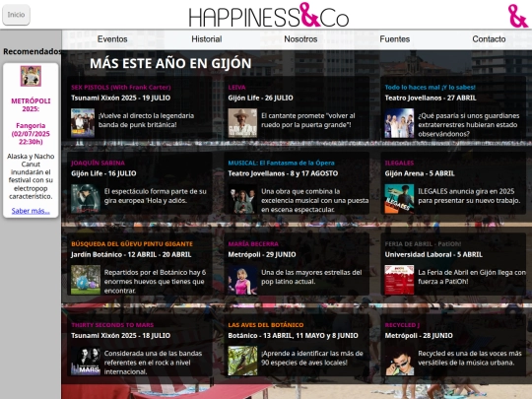Open the 'MARÍA BECERRA' event title
This screenshot has height=399, width=532.
253,244
